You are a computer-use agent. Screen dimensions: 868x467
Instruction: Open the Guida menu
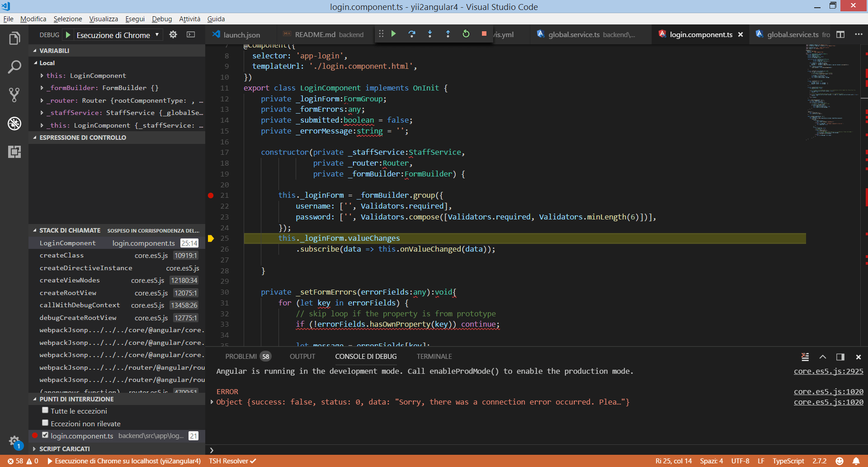216,19
